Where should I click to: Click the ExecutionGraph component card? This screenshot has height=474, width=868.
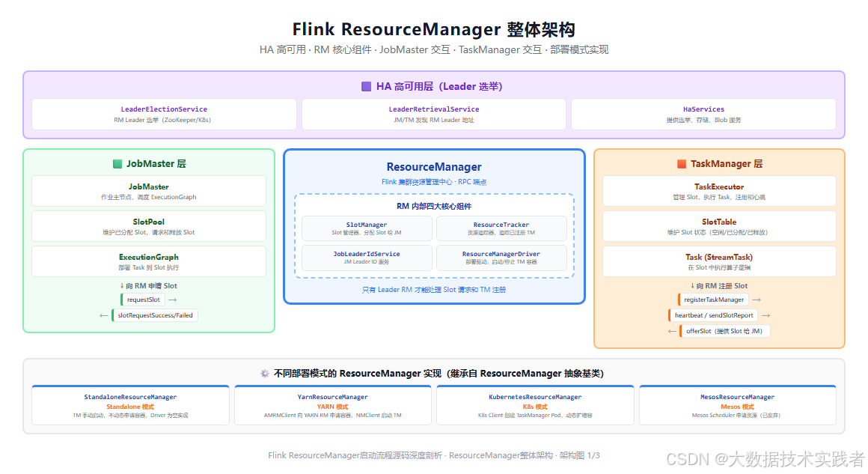(149, 261)
